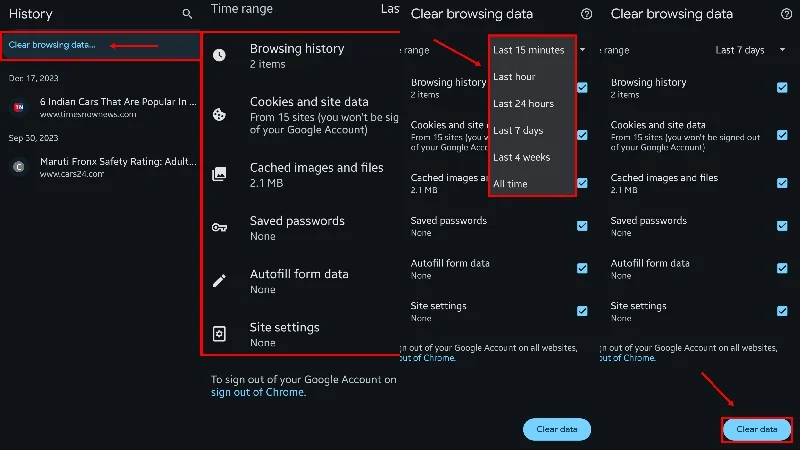Select Last 4 weeks menu option
The height and width of the screenshot is (450, 800).
(x=521, y=157)
